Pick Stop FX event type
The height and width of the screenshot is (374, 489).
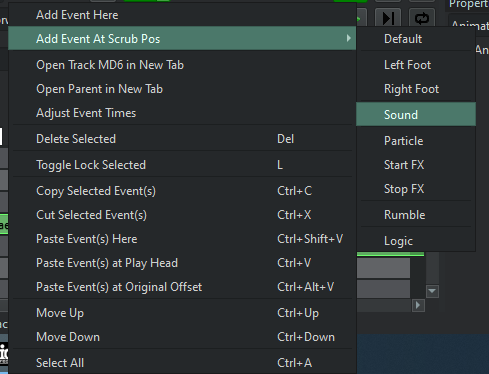point(416,189)
